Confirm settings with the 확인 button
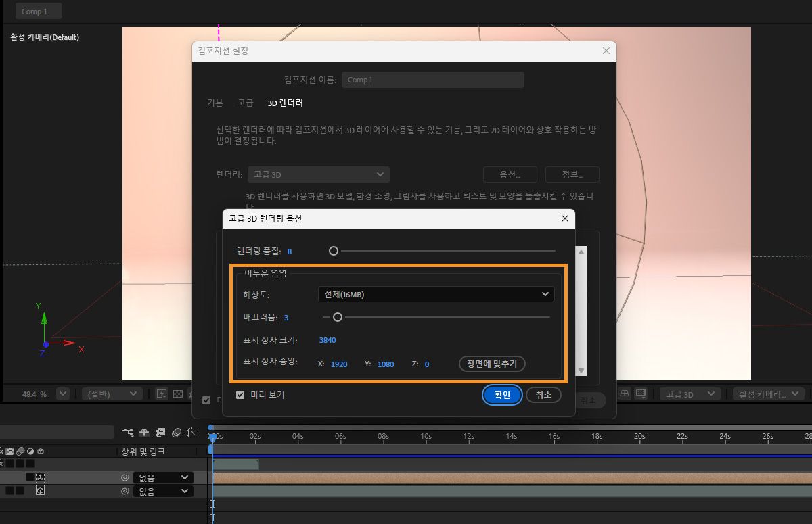Image resolution: width=812 pixels, height=524 pixels. point(502,395)
